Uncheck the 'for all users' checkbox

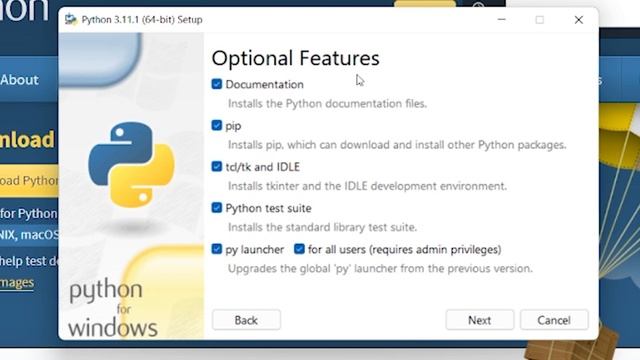click(x=299, y=249)
